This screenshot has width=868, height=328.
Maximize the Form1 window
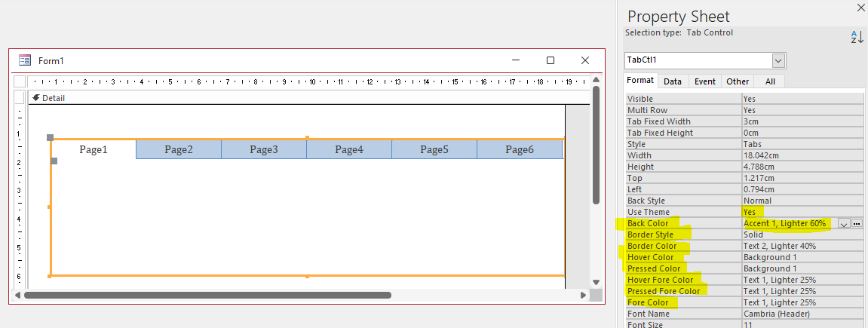tap(551, 60)
